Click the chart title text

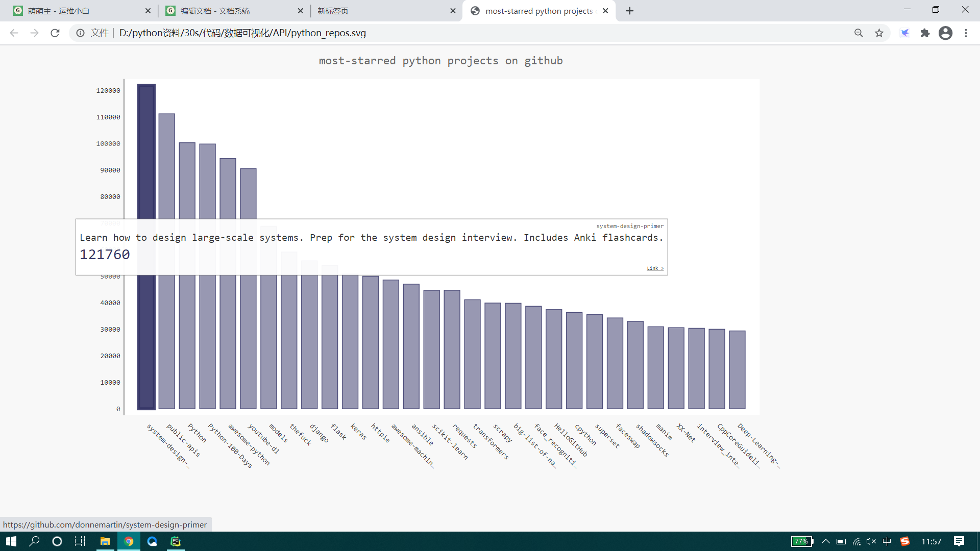(x=441, y=61)
